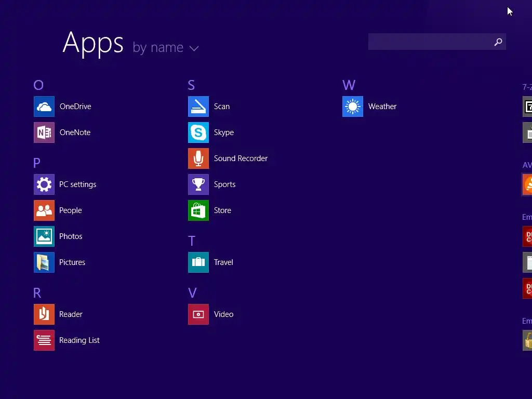
Task: Click the 'Photos' label
Action: coord(71,236)
